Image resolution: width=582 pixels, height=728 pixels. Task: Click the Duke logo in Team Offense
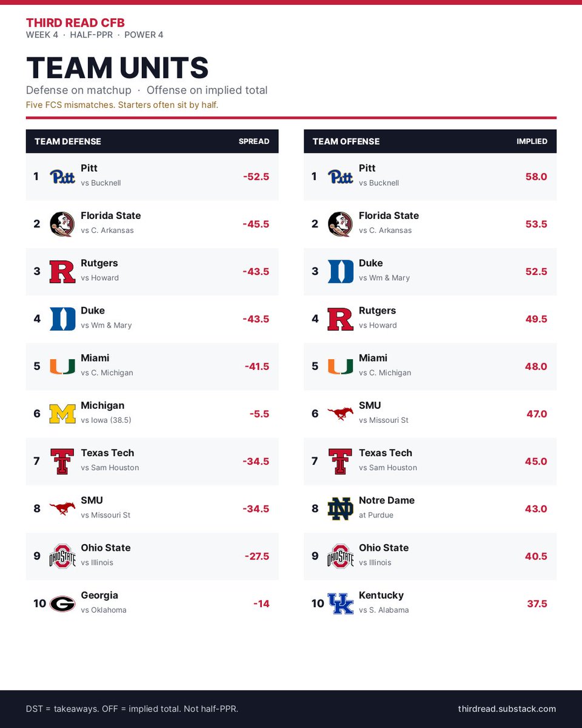[x=340, y=271]
